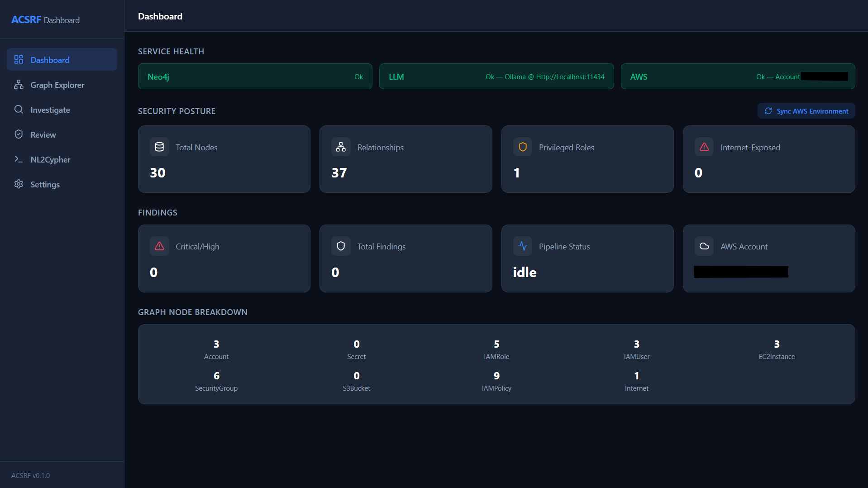Click the activity pulse icon on Pipeline Status
This screenshot has height=488, width=868.
(523, 246)
